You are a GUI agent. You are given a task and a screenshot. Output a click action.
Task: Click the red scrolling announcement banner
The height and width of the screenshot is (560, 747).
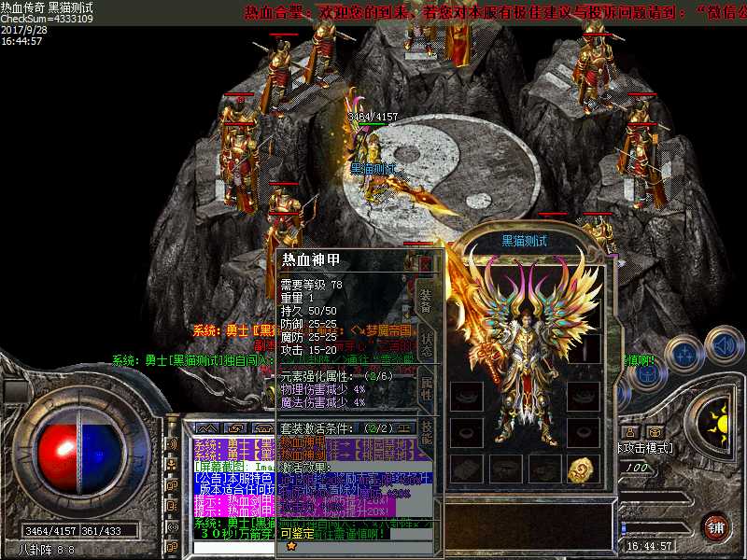[496, 12]
